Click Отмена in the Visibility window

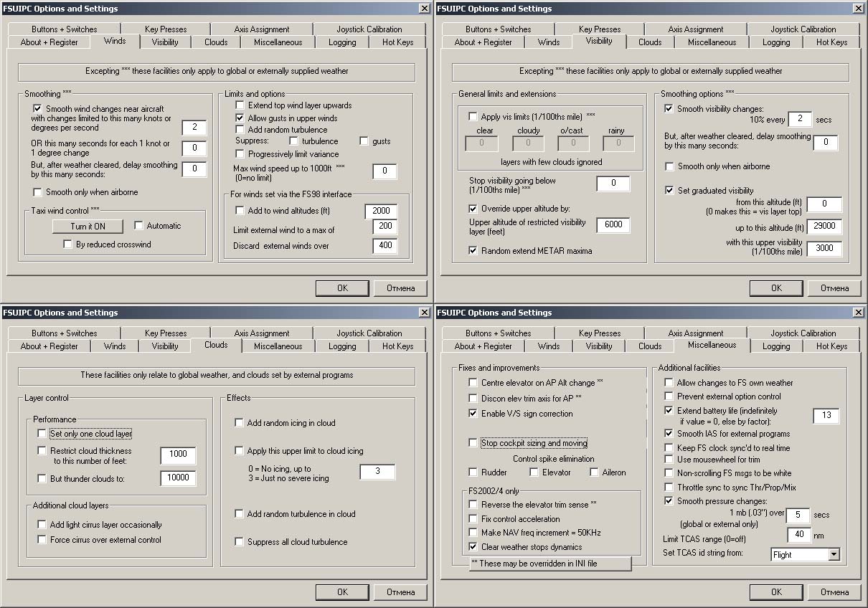click(834, 288)
